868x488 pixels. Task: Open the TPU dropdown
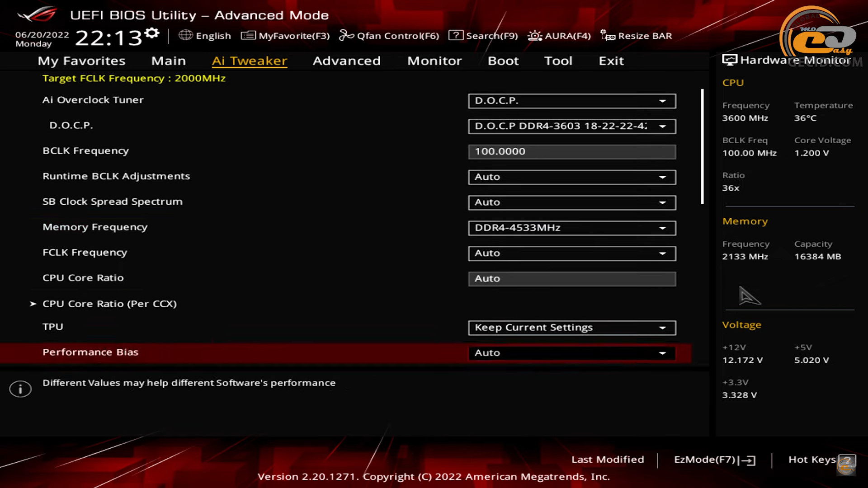click(572, 328)
